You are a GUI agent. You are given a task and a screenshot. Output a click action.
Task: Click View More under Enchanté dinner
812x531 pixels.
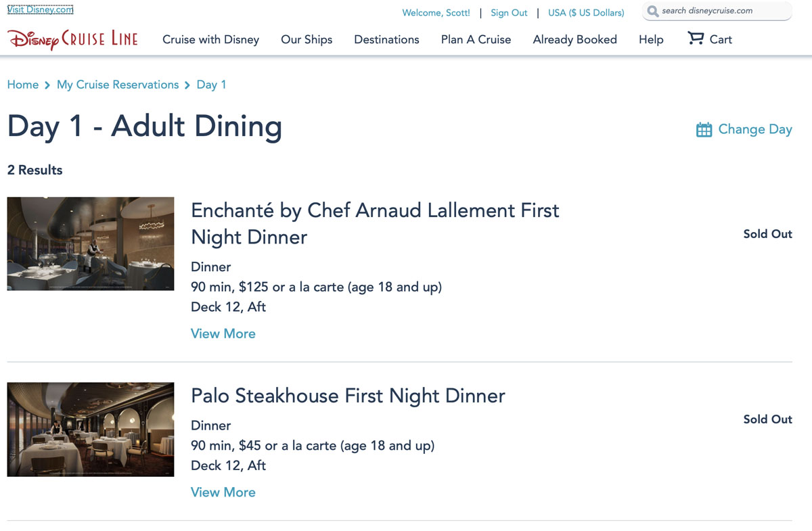pos(223,333)
